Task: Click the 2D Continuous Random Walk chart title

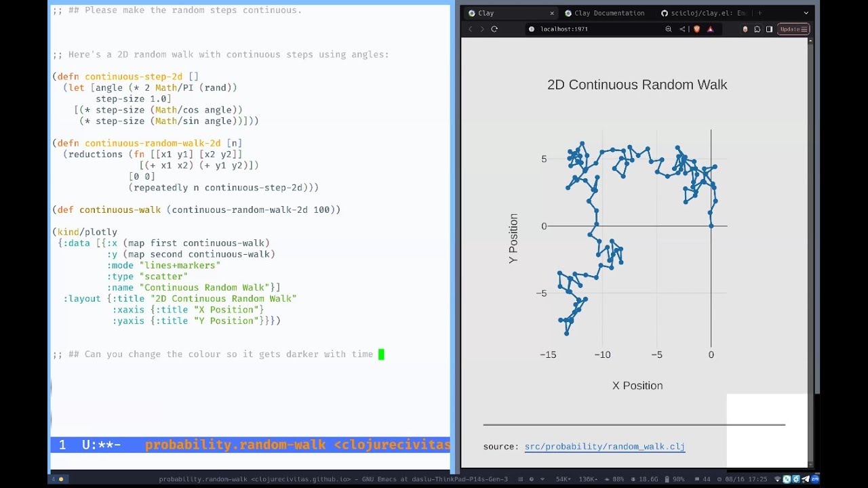Action: 637,85
